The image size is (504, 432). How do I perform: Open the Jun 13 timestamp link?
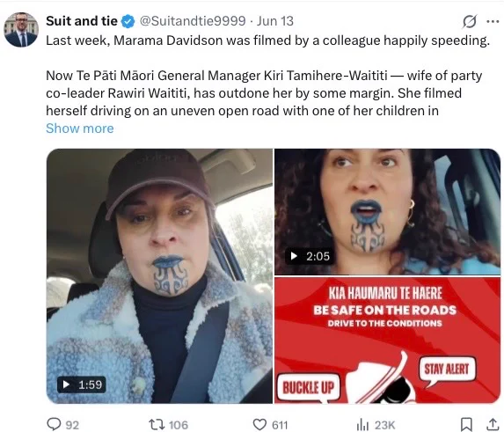coord(274,21)
